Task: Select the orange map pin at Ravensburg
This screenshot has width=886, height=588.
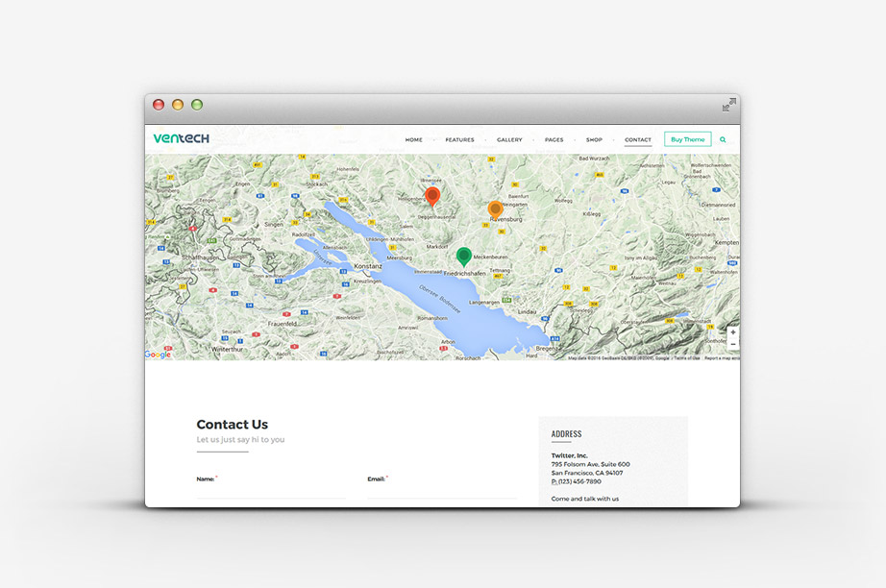Action: [x=495, y=210]
